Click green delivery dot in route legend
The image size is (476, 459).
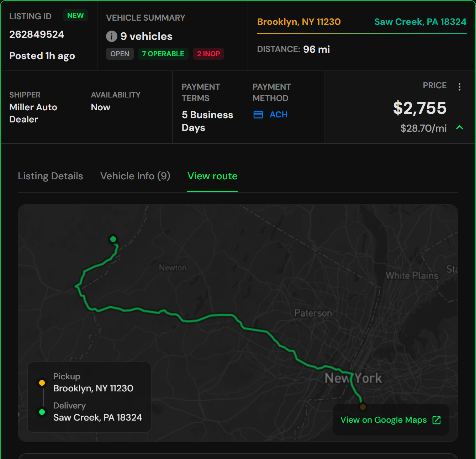[42, 412]
